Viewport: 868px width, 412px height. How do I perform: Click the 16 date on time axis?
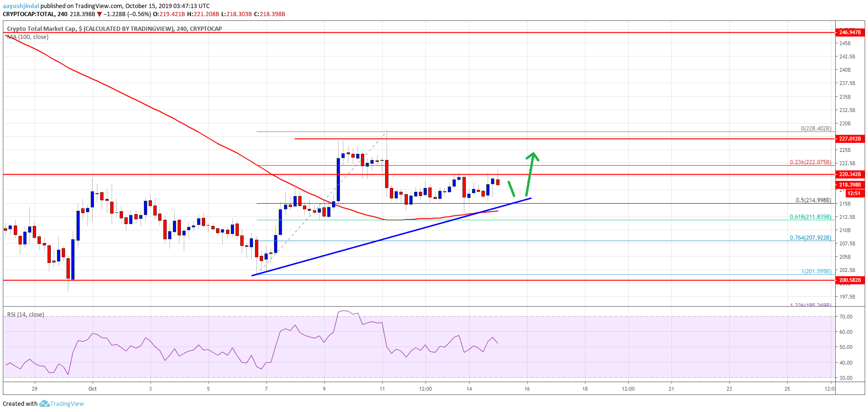tap(527, 389)
